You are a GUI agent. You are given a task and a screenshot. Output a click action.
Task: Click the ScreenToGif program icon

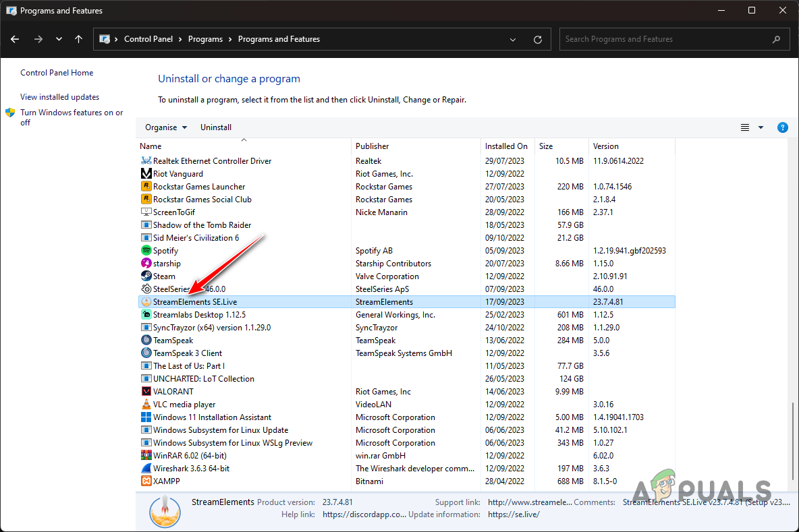click(146, 212)
